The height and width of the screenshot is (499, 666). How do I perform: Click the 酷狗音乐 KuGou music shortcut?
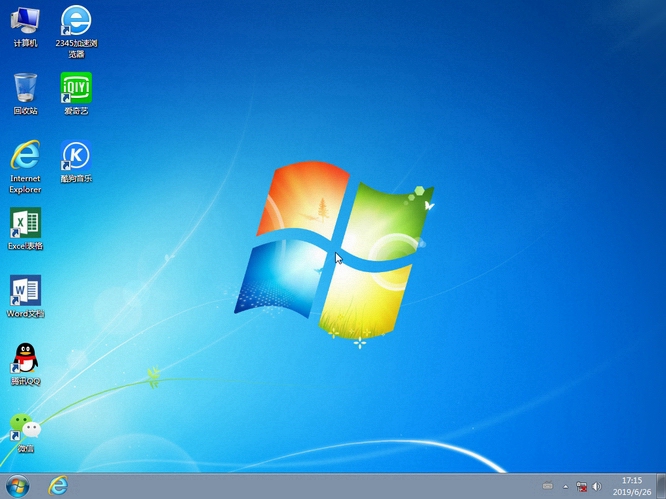click(76, 156)
